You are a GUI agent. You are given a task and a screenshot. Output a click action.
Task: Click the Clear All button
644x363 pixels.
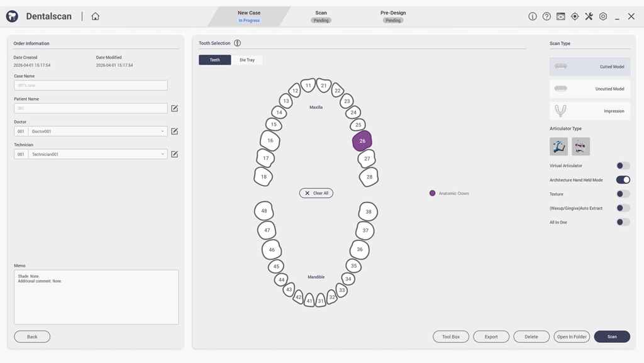point(316,193)
